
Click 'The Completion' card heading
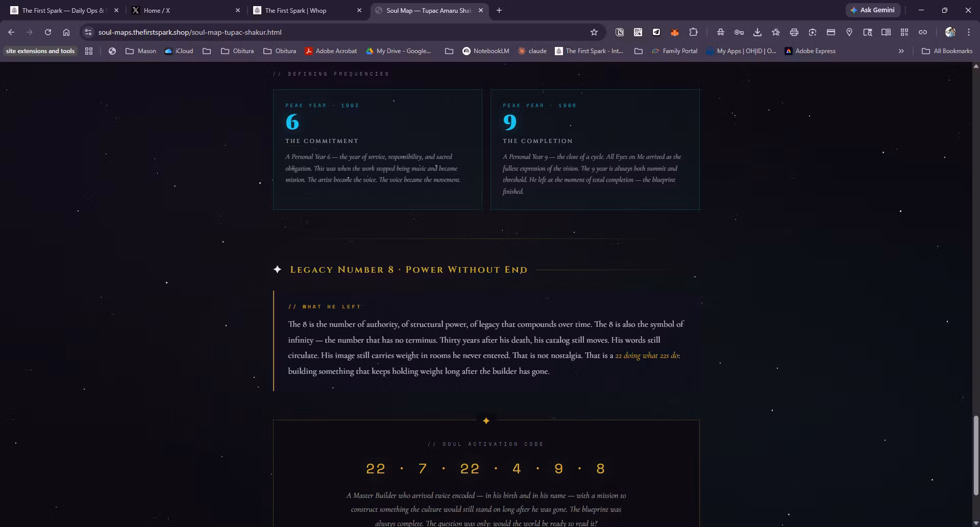(537, 141)
